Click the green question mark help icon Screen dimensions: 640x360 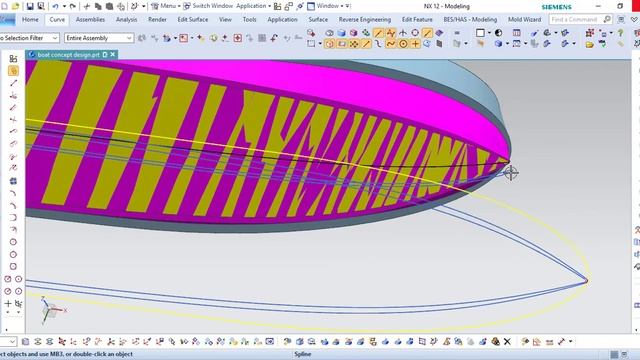point(620,33)
